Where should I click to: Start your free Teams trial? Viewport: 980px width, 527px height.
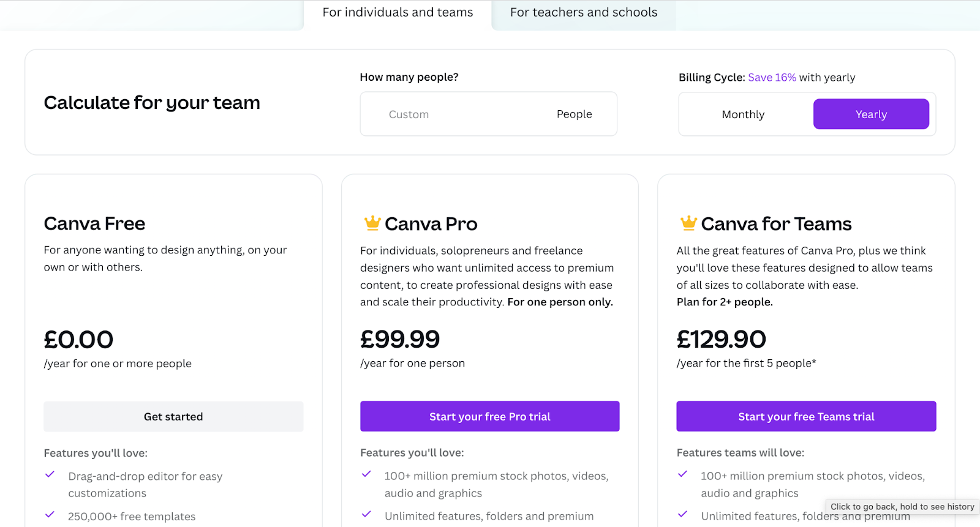806,417
